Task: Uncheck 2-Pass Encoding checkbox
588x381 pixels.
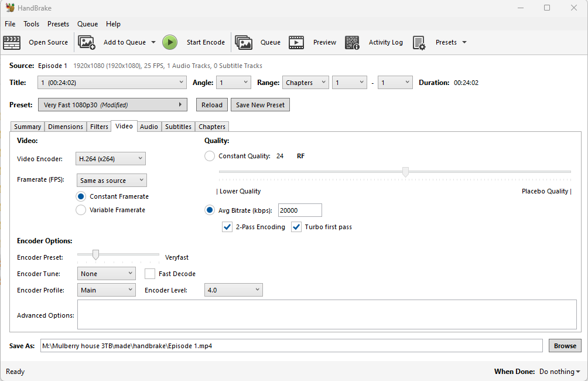Action: coord(227,227)
